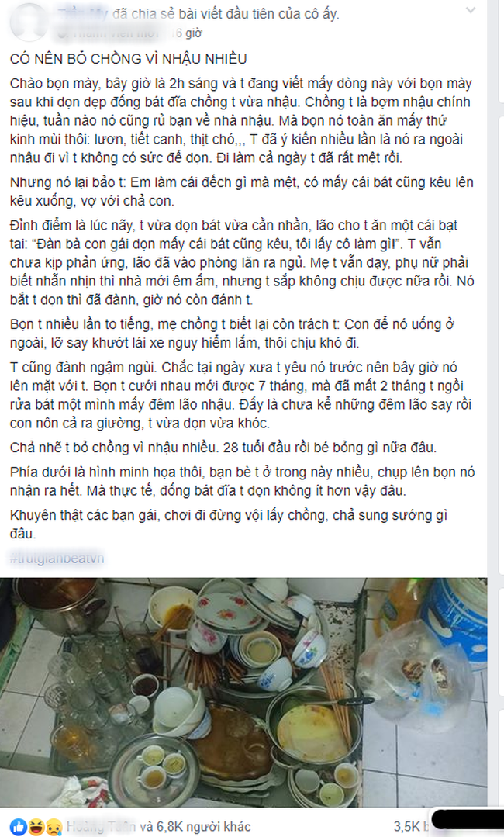Open the blurred poster name link
The height and width of the screenshot is (837, 504).
tap(83, 14)
